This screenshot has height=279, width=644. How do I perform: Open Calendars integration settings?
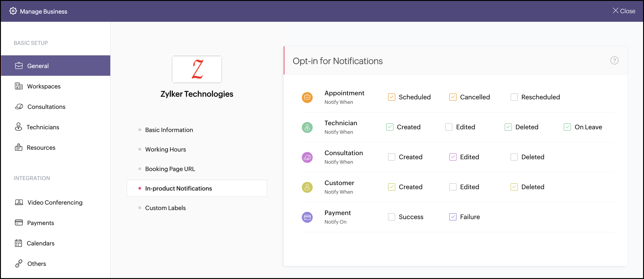click(x=40, y=243)
